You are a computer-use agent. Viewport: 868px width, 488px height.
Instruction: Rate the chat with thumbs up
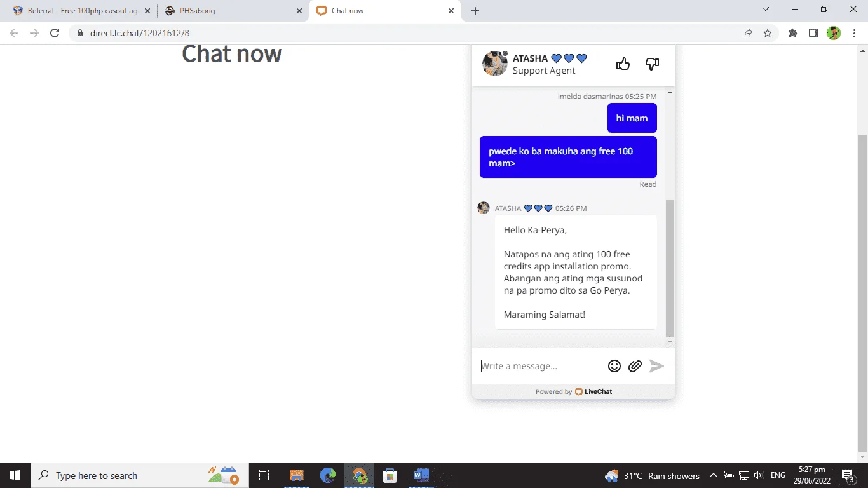(x=623, y=64)
